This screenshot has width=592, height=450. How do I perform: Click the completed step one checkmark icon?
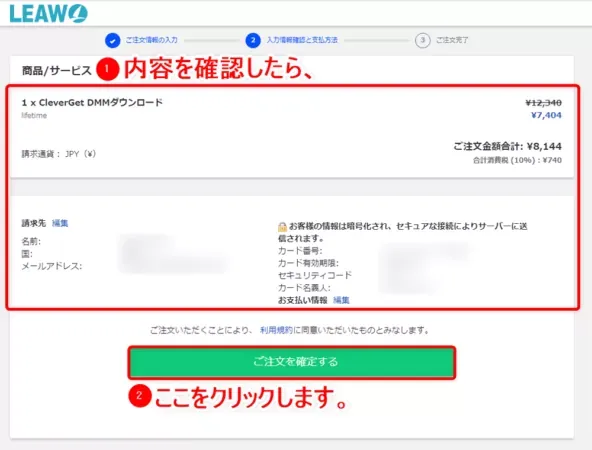[x=113, y=40]
